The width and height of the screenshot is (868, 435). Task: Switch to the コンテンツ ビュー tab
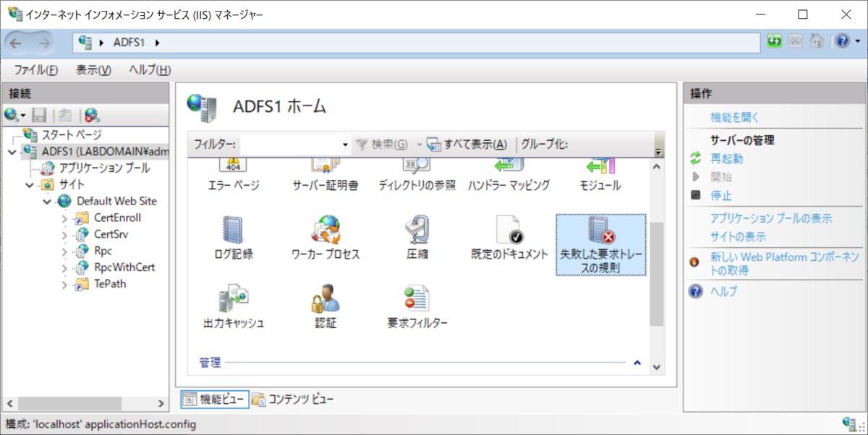tap(299, 398)
